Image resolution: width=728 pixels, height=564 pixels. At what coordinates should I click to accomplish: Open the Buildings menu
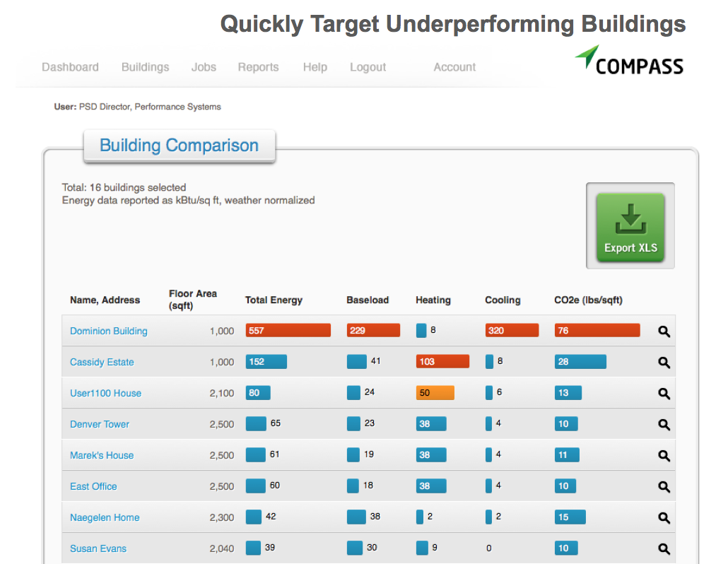(146, 67)
